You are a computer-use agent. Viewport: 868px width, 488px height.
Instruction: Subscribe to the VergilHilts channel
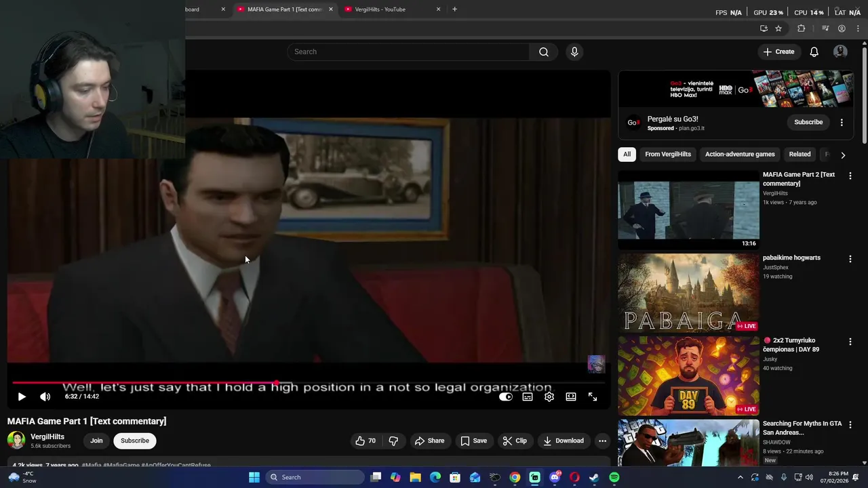(x=135, y=441)
